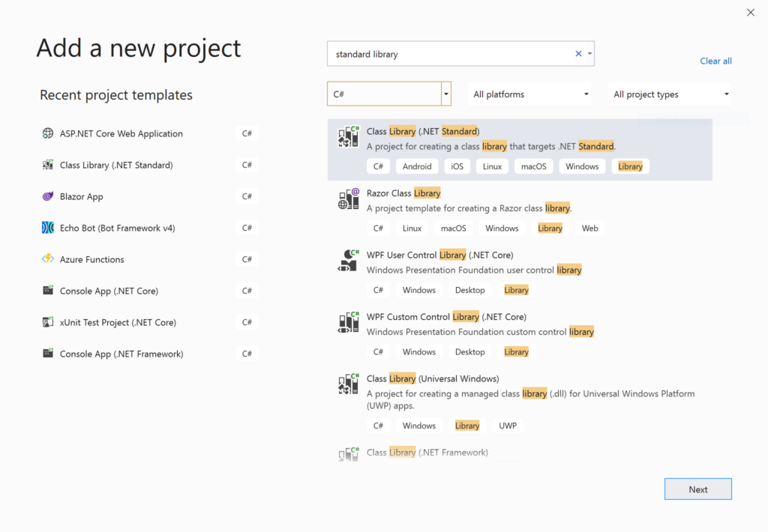Viewport: 768px width, 532px height.
Task: Choose recent Azure Functions template
Action: tap(149, 259)
